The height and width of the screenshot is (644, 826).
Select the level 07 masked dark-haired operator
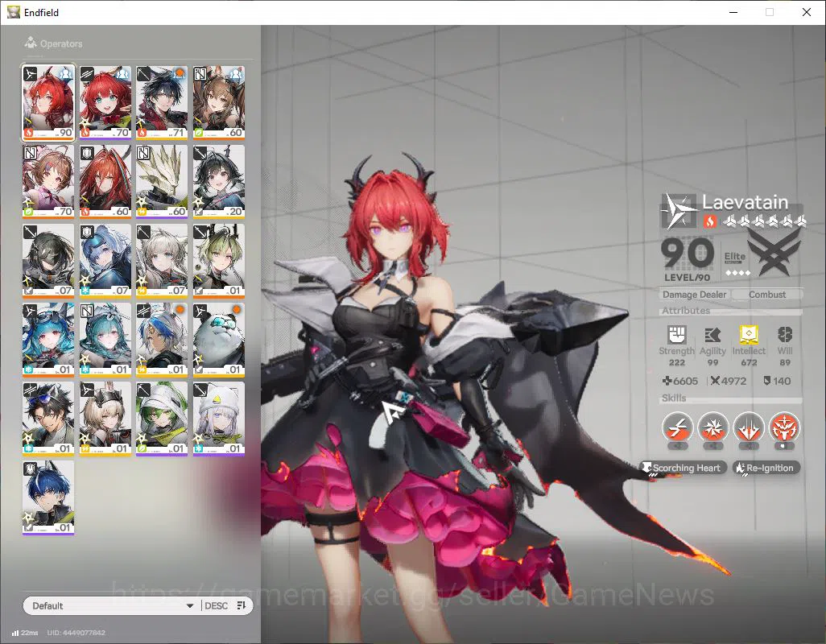coord(48,261)
